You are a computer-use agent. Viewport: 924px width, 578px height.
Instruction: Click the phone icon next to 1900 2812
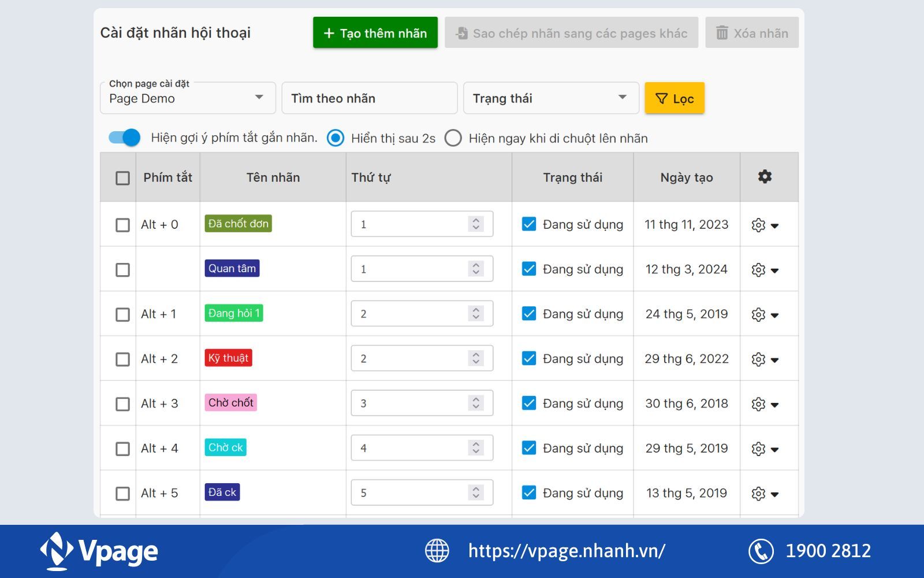pos(761,551)
